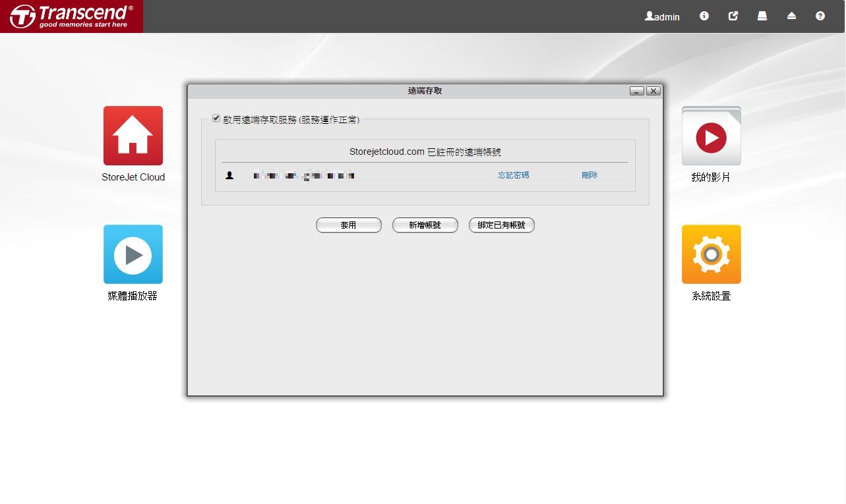The height and width of the screenshot is (504, 846).
Task: Click the Transcend logo
Action: 71,16
